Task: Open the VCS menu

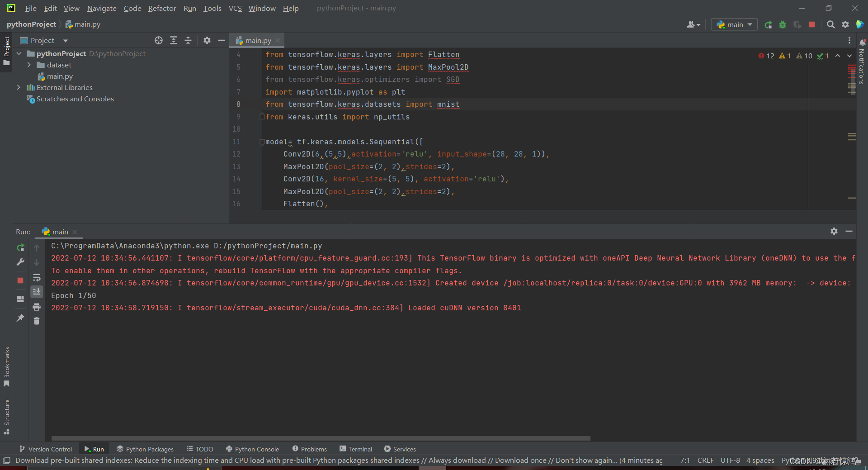Action: (235, 8)
